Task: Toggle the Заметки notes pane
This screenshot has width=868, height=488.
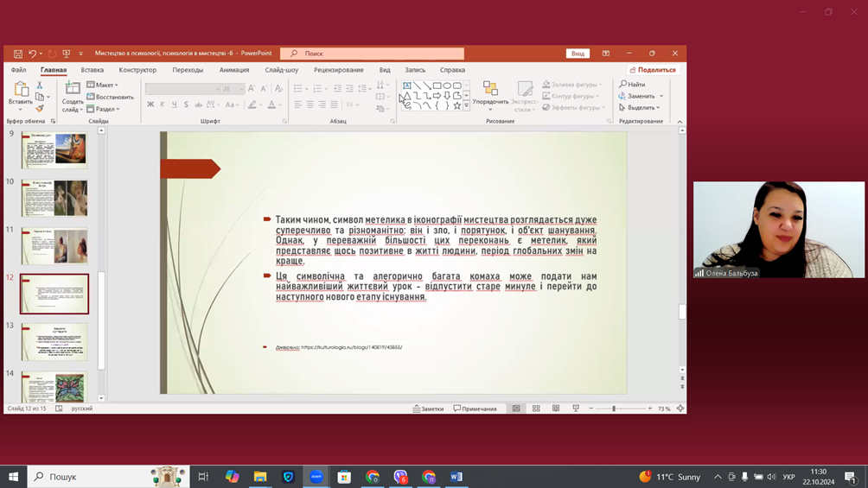Action: point(429,409)
